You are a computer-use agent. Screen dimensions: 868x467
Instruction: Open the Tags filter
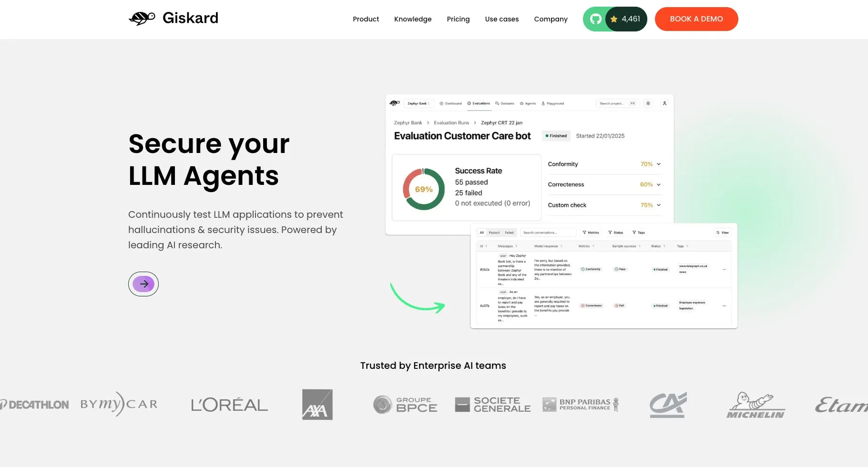point(638,233)
